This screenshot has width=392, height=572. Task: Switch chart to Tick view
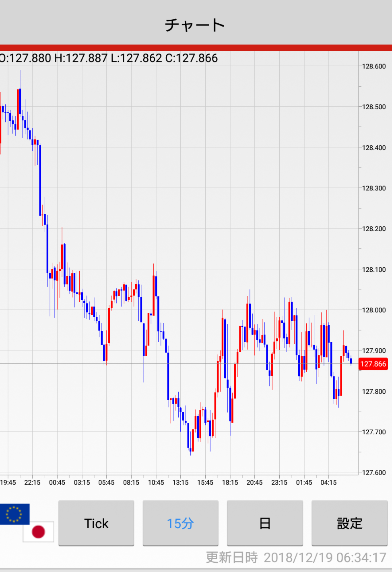tap(96, 523)
